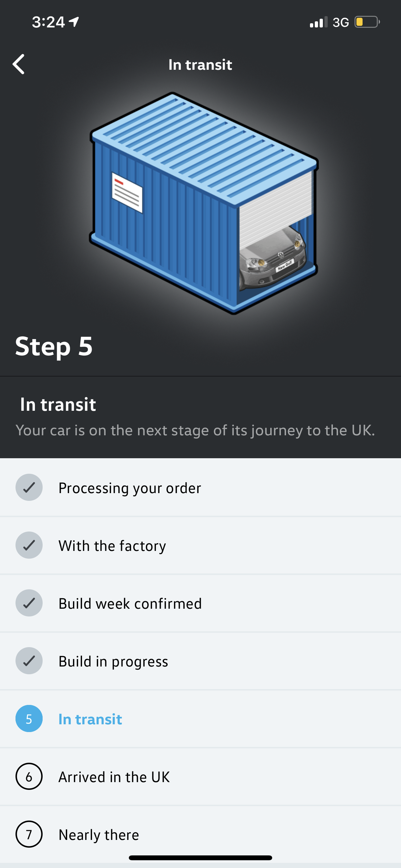Tap the battery indicator in status bar
This screenshot has width=401, height=868.
coord(367,22)
